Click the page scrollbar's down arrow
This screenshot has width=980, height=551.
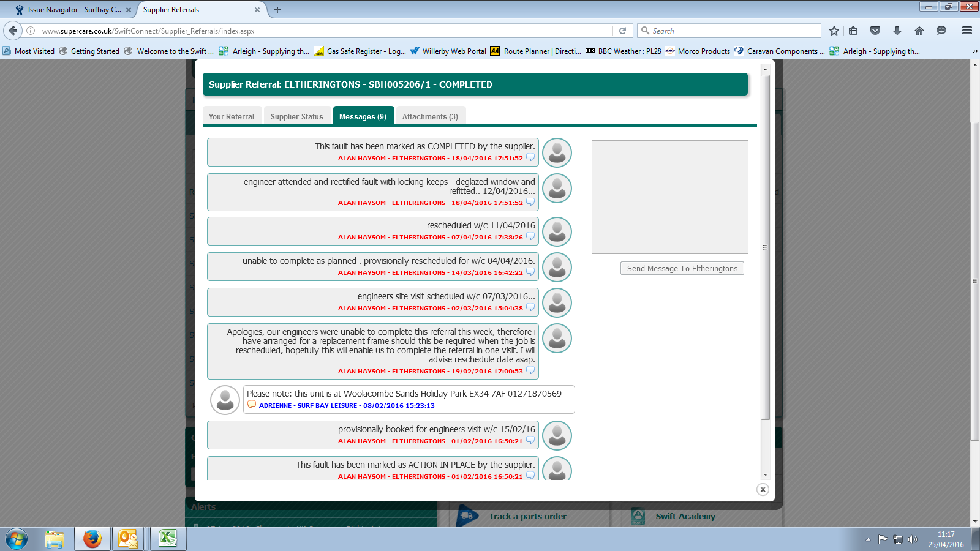(974, 522)
